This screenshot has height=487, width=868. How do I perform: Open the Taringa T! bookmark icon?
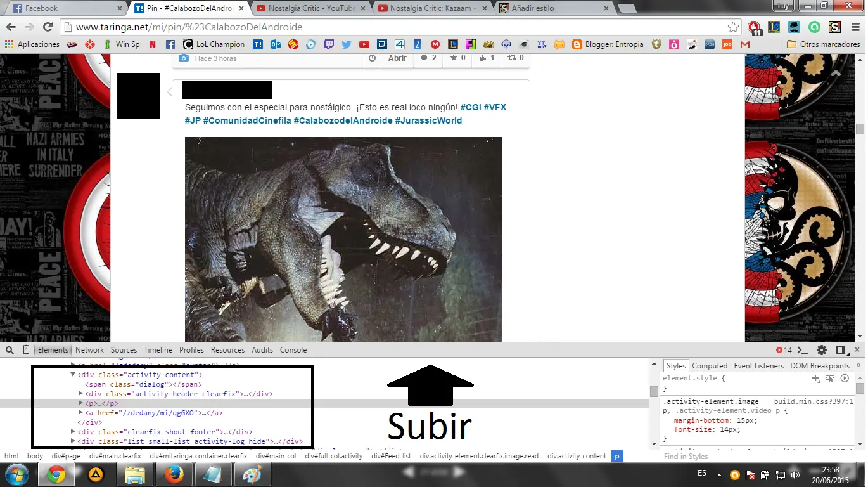(258, 44)
